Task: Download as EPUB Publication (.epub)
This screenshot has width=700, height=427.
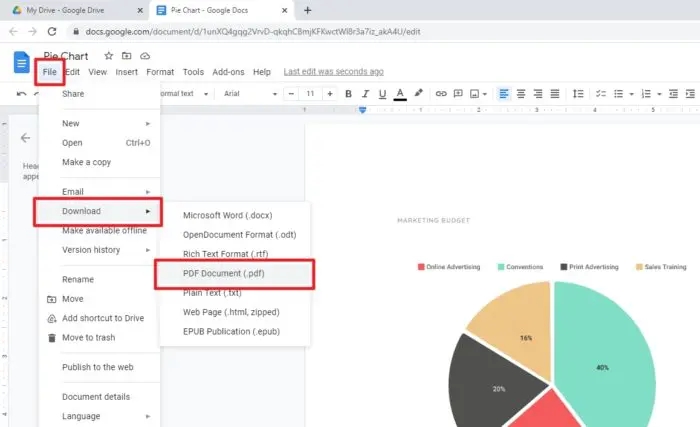Action: pos(235,331)
